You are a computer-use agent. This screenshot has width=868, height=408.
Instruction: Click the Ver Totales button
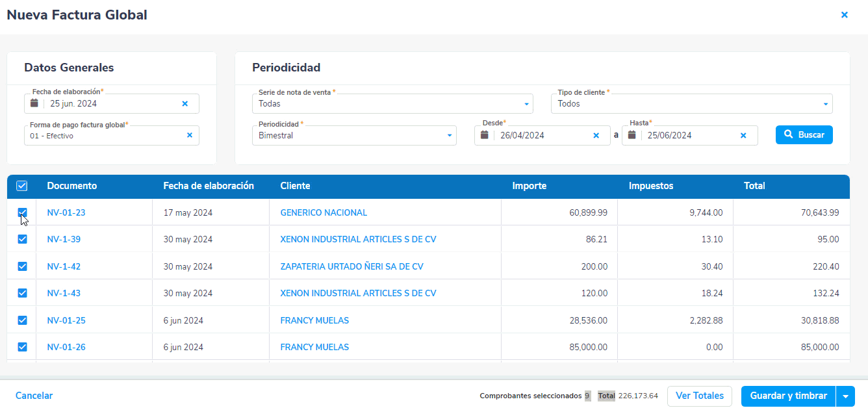(700, 396)
